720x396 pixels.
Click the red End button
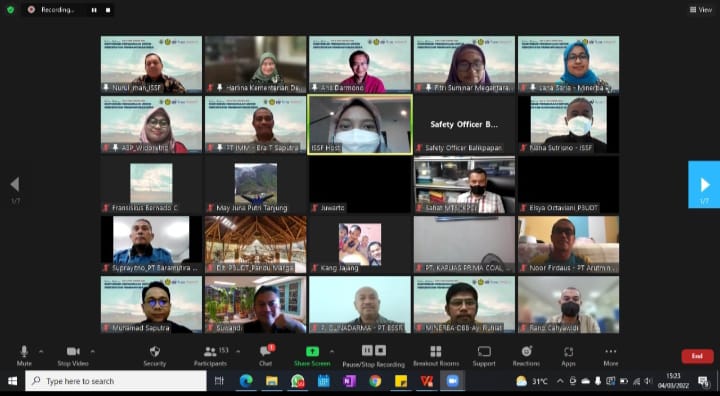coord(697,356)
